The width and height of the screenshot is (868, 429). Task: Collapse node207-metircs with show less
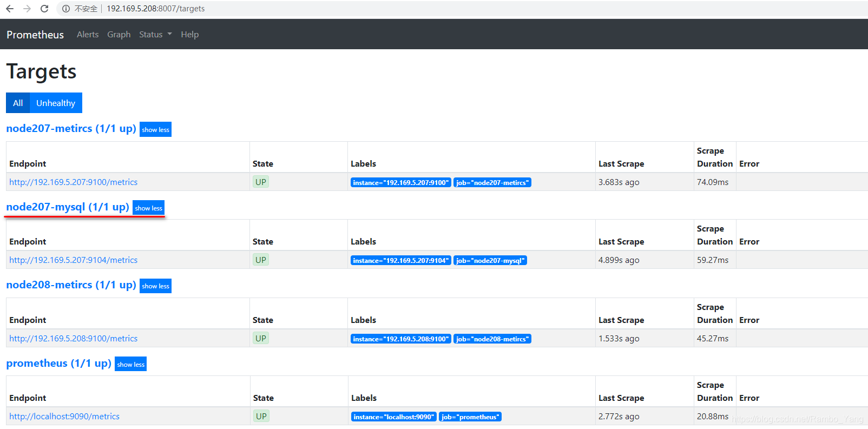click(x=155, y=130)
